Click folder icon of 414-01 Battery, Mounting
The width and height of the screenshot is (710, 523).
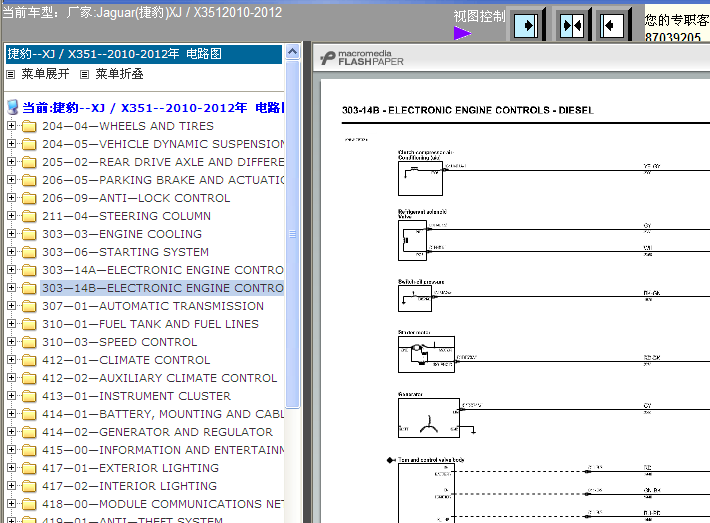click(29, 414)
